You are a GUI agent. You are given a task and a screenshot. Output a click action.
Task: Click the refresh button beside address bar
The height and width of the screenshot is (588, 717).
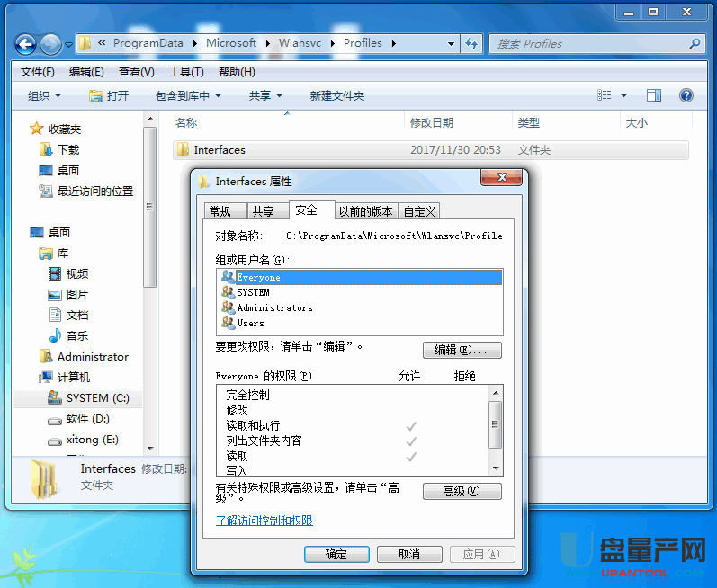[471, 43]
